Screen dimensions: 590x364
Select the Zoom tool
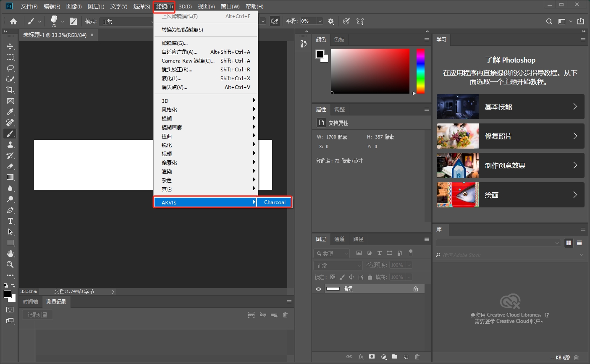tap(10, 264)
